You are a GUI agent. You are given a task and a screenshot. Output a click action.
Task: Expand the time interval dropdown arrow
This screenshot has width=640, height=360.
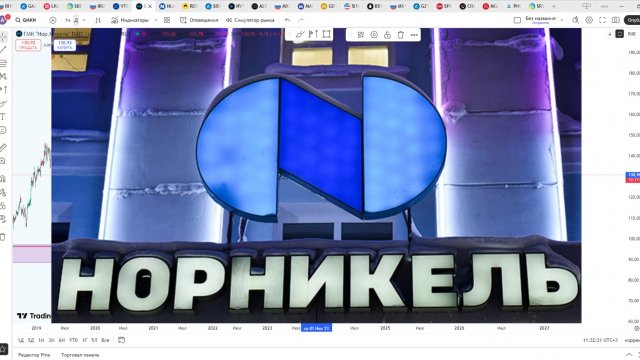84,20
